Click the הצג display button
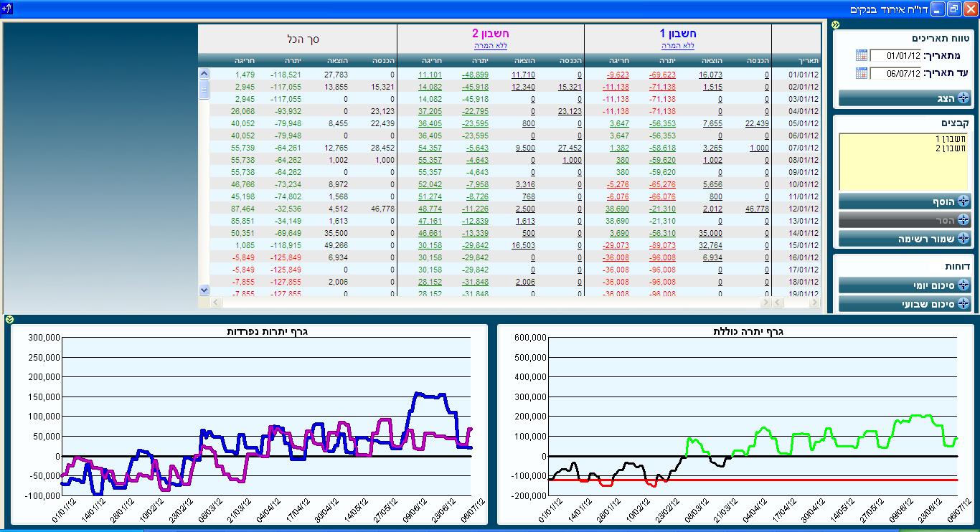 [905, 98]
